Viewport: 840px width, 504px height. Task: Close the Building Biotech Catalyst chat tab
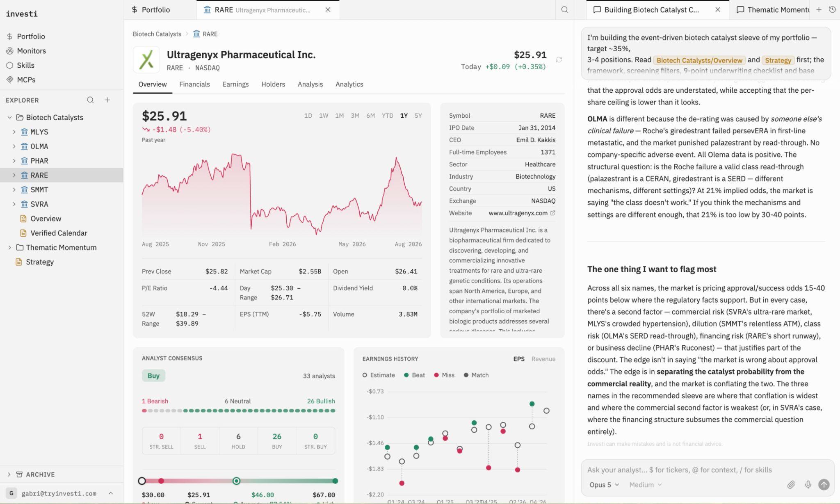pos(718,9)
